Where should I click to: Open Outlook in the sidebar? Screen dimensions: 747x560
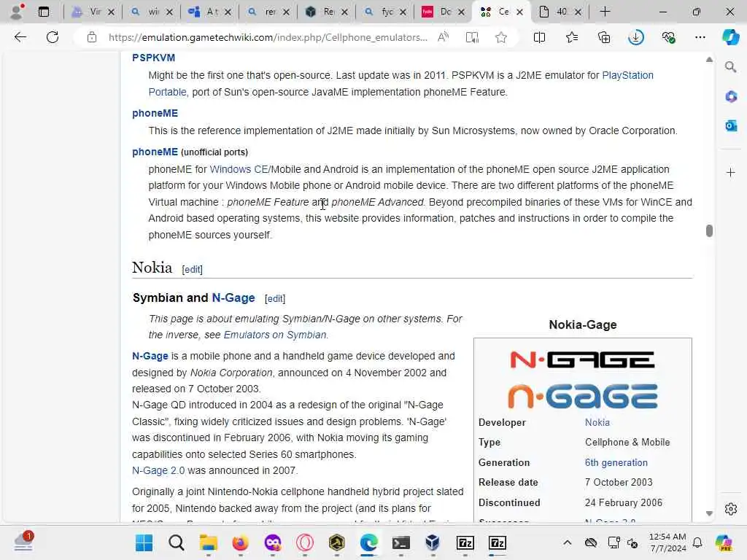click(730, 125)
